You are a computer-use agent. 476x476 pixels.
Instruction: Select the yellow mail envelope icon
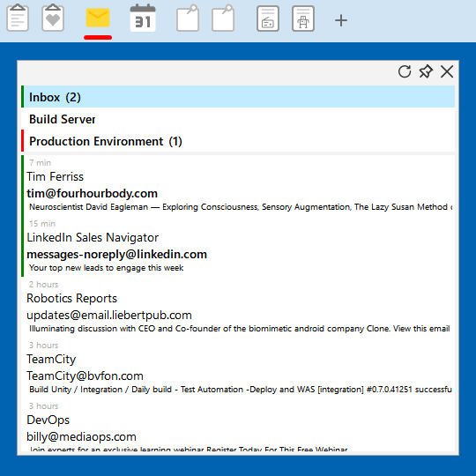(x=98, y=19)
